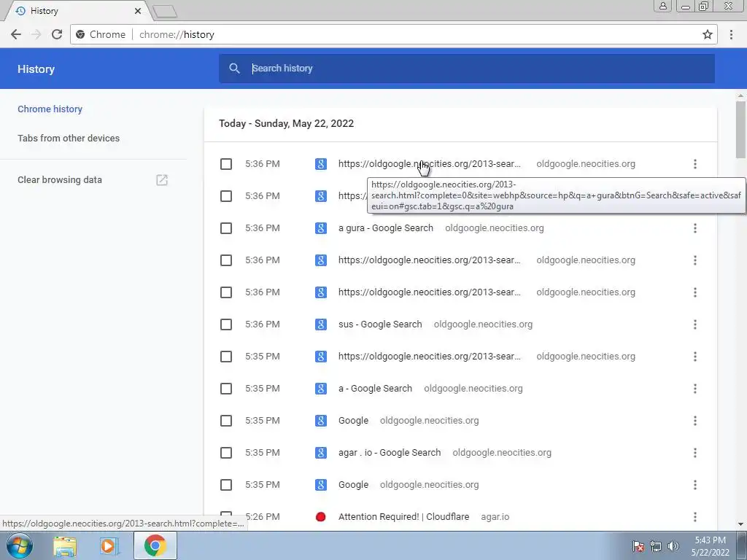Click the network tray icon
The height and width of the screenshot is (560, 747).
point(656,546)
